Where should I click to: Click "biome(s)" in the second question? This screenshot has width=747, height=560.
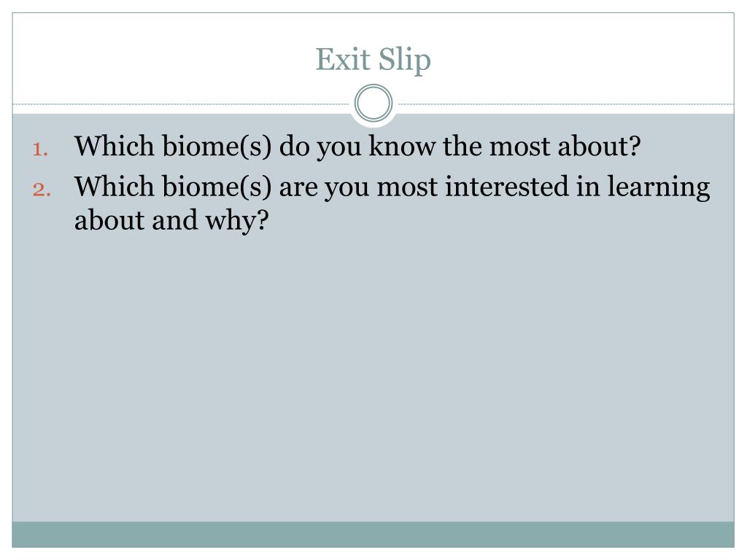217,187
